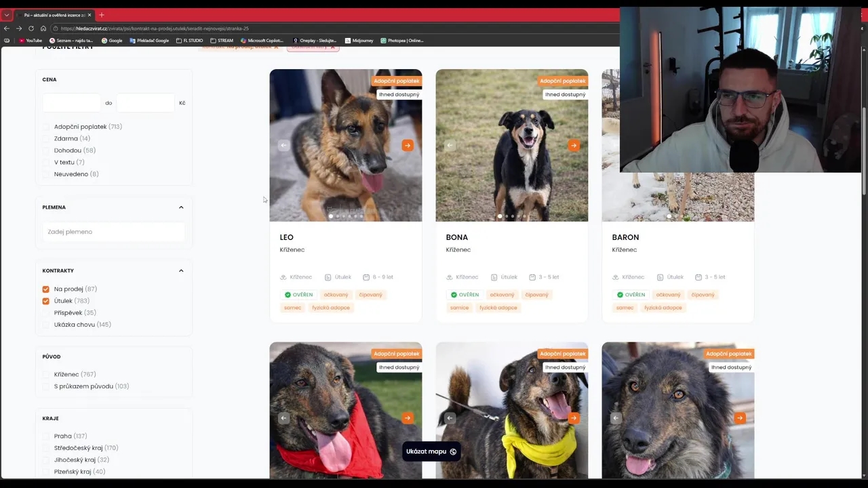The width and height of the screenshot is (868, 488).
Task: Open the BONA listing title
Action: [457, 237]
